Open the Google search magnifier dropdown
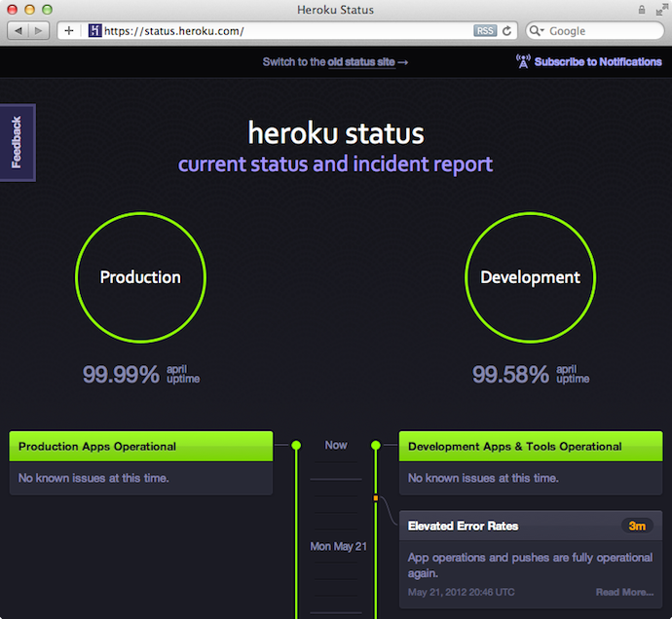 click(x=537, y=31)
